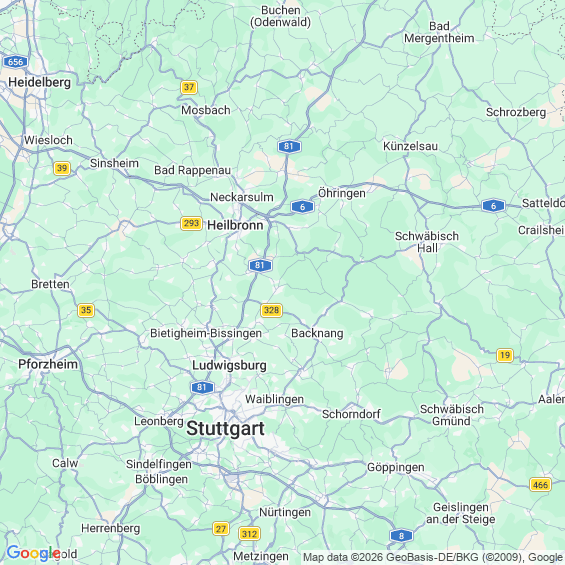
Task: Click the Schwäbisch Hall town label
Action: 427,242
